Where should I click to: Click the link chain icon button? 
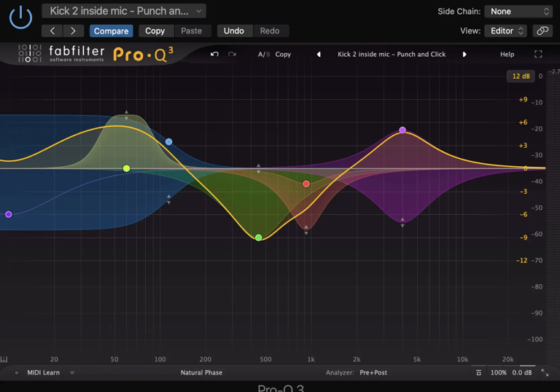[542, 31]
